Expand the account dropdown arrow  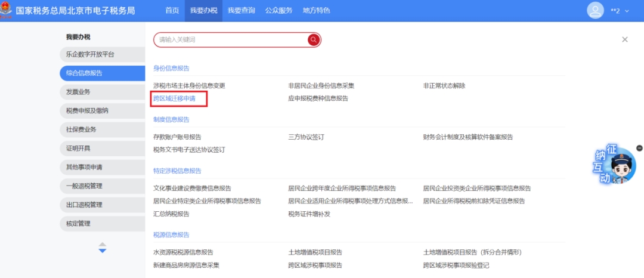627,11
